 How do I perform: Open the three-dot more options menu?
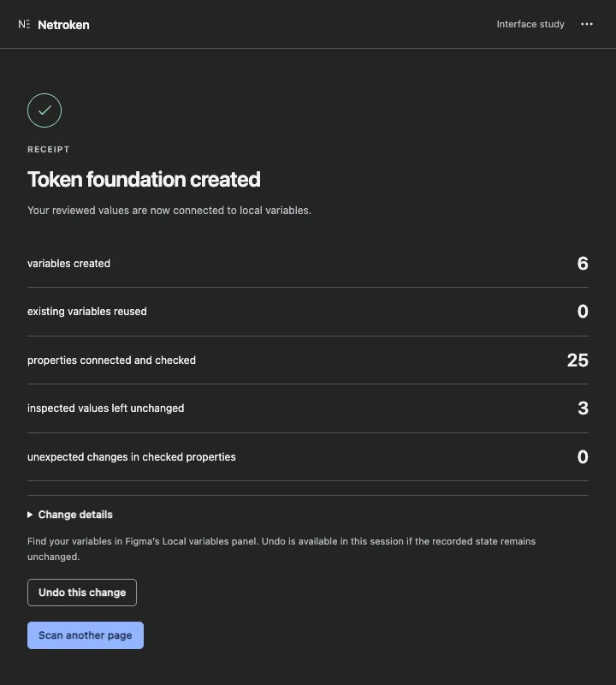(x=587, y=24)
